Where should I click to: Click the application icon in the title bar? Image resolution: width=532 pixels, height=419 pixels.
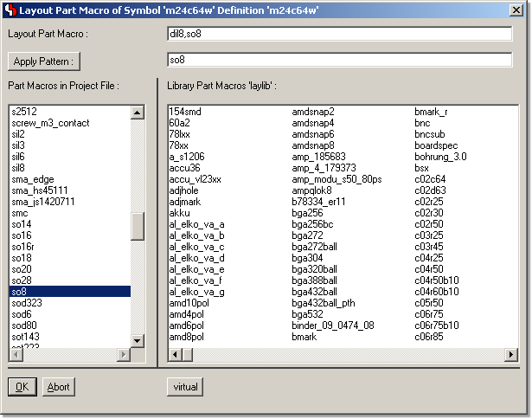(x=11, y=10)
